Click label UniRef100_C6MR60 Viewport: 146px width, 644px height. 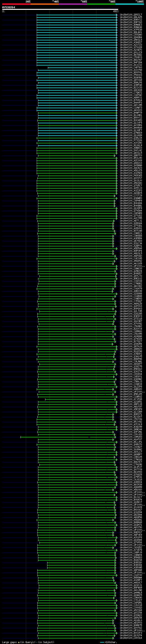pyautogui.click(x=131, y=331)
